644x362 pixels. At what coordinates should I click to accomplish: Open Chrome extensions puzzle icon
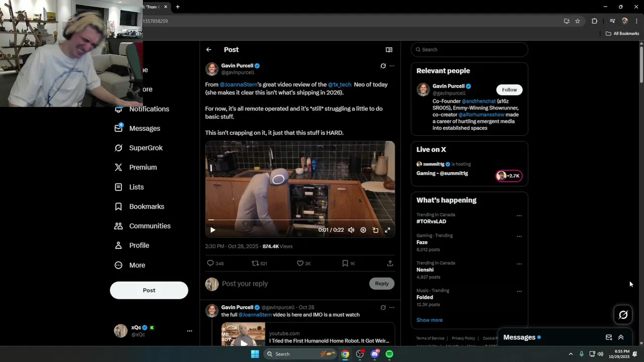[x=594, y=21]
